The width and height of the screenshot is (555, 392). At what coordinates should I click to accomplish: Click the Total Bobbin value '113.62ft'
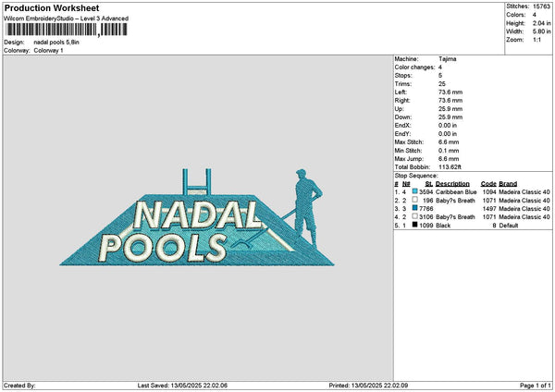coord(450,167)
